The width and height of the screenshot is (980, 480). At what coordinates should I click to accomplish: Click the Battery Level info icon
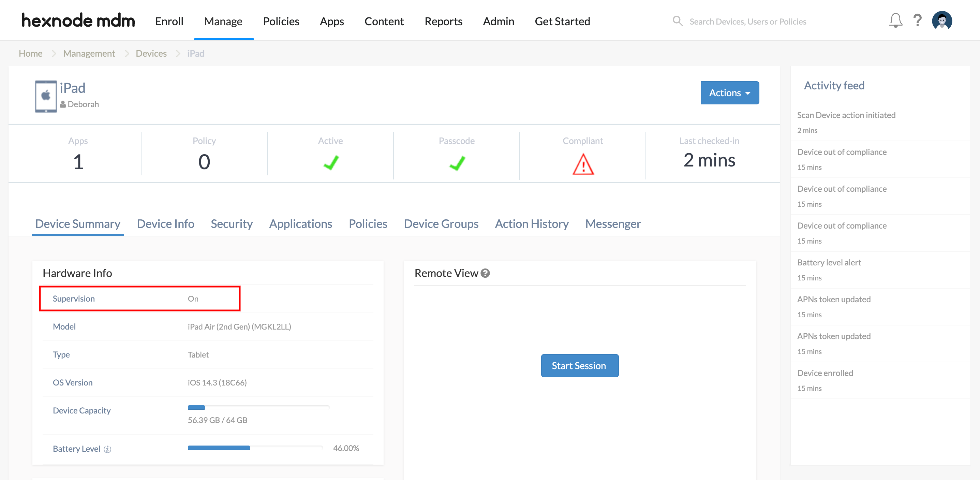pyautogui.click(x=108, y=449)
